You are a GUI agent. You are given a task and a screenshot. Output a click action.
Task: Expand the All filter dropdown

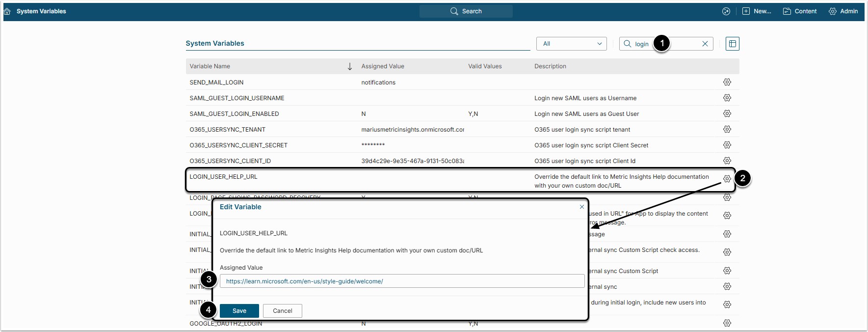571,44
